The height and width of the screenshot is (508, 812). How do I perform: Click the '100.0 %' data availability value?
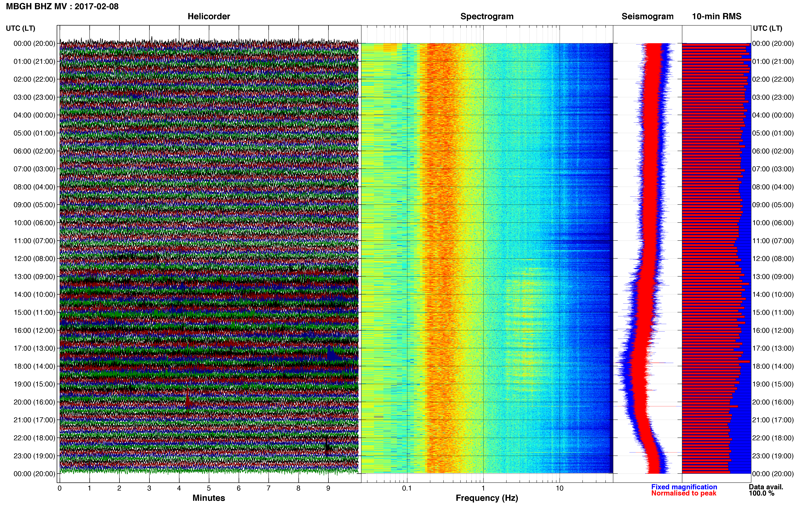(x=762, y=493)
